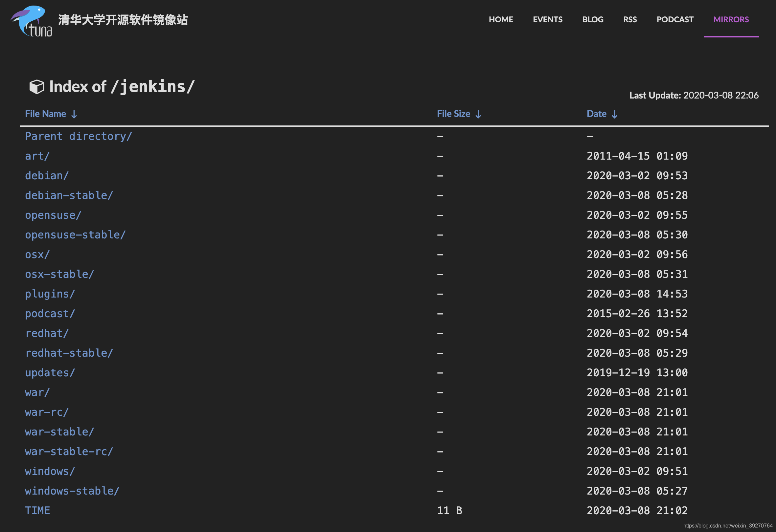Open the PODCAST menu item

point(675,19)
